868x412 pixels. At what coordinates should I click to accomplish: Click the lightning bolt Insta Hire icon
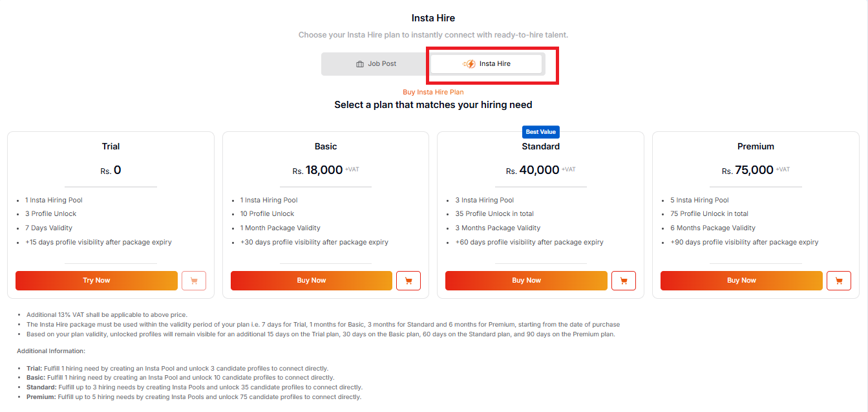coord(470,64)
